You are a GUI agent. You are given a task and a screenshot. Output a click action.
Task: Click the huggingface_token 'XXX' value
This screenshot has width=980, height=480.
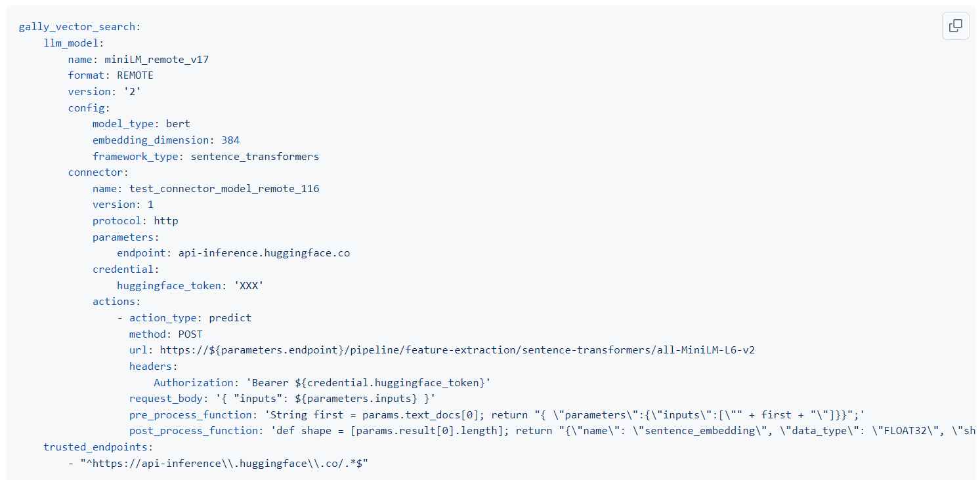coord(251,285)
